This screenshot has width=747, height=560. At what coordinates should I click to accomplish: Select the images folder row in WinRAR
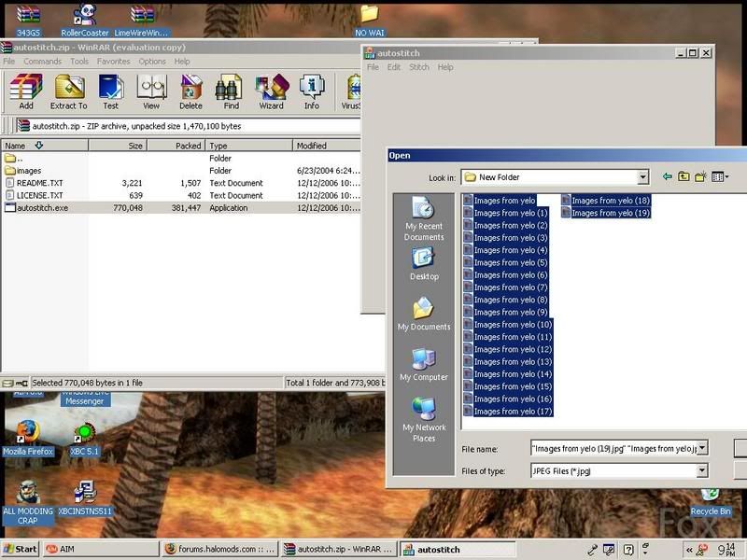click(x=181, y=171)
